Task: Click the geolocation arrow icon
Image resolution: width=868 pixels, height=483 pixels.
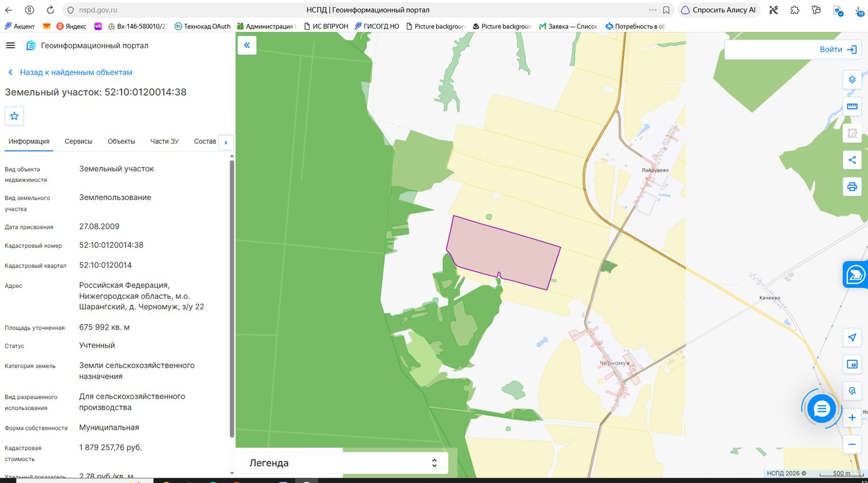Action: point(852,338)
